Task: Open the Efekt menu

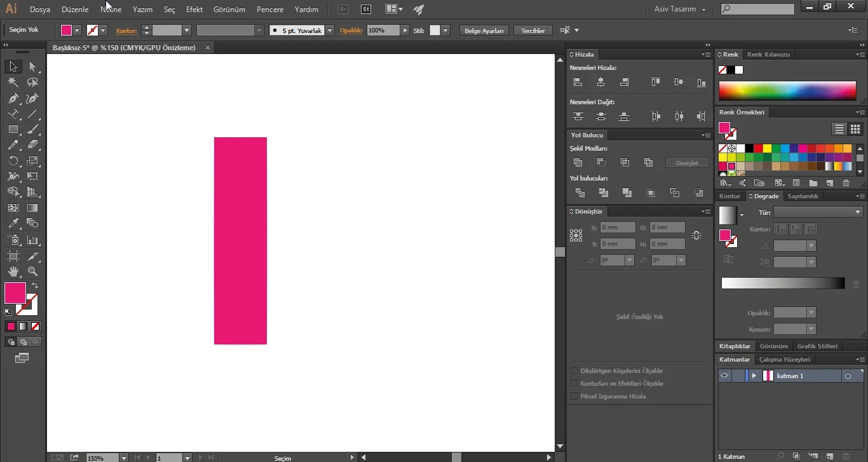Action: pos(194,10)
